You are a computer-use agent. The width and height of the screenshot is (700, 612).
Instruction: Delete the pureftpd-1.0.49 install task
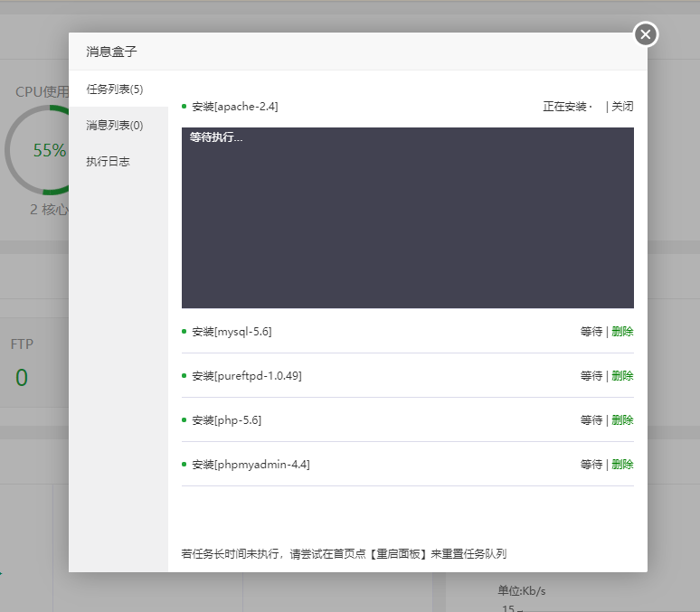click(x=622, y=376)
